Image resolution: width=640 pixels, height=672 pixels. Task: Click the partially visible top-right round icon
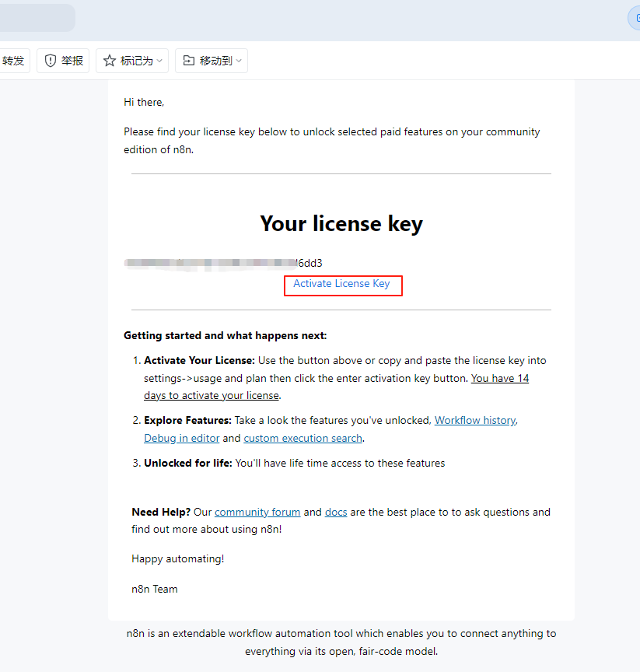634,18
